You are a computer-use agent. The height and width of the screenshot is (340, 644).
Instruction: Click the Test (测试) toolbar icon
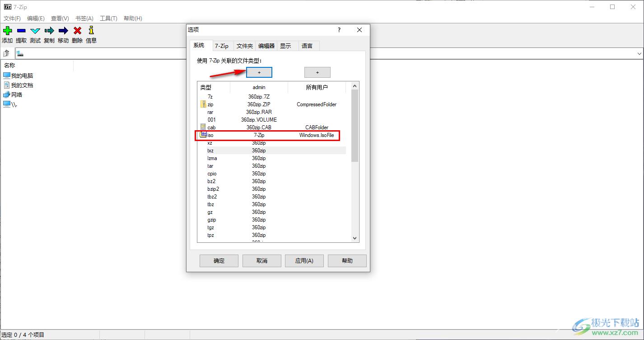point(35,30)
